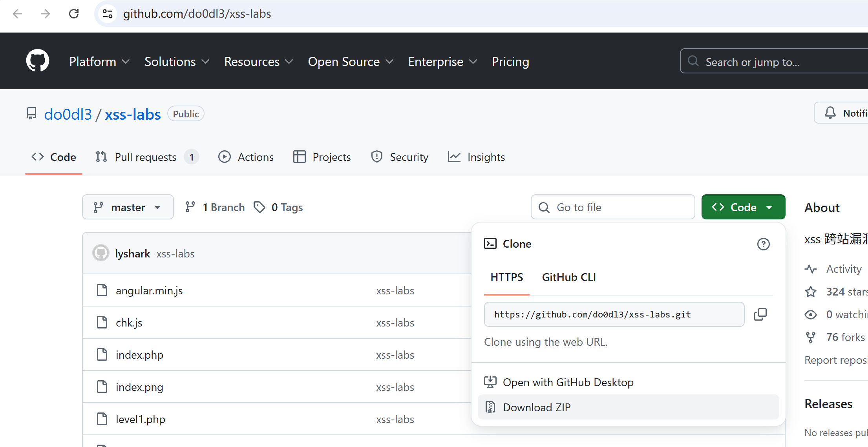
Task: Open the Pull requests tab
Action: point(146,157)
